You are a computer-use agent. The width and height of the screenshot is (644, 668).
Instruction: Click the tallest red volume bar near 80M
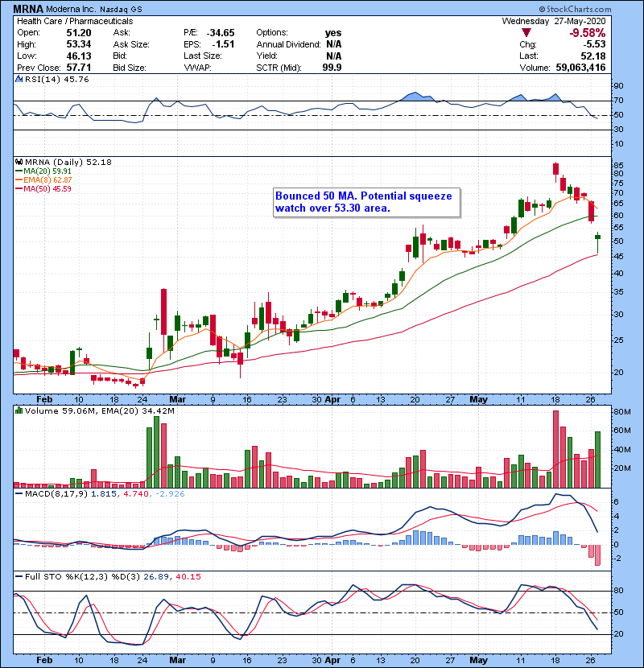555,449
